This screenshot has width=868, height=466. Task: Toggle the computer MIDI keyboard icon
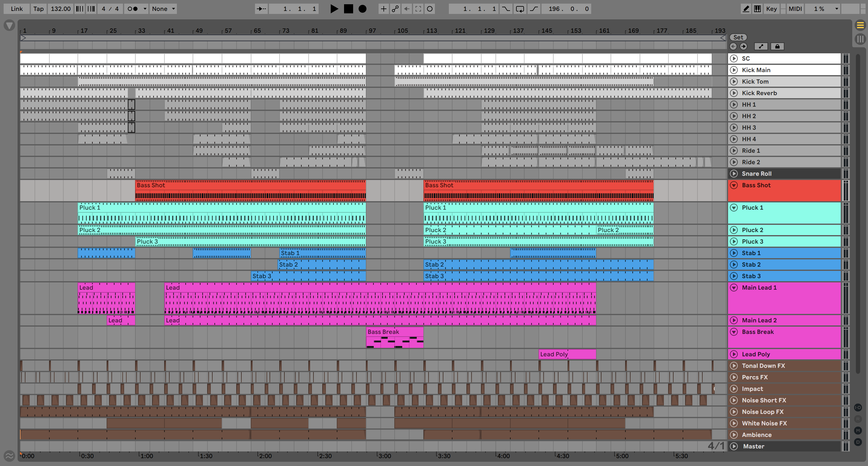pyautogui.click(x=757, y=9)
